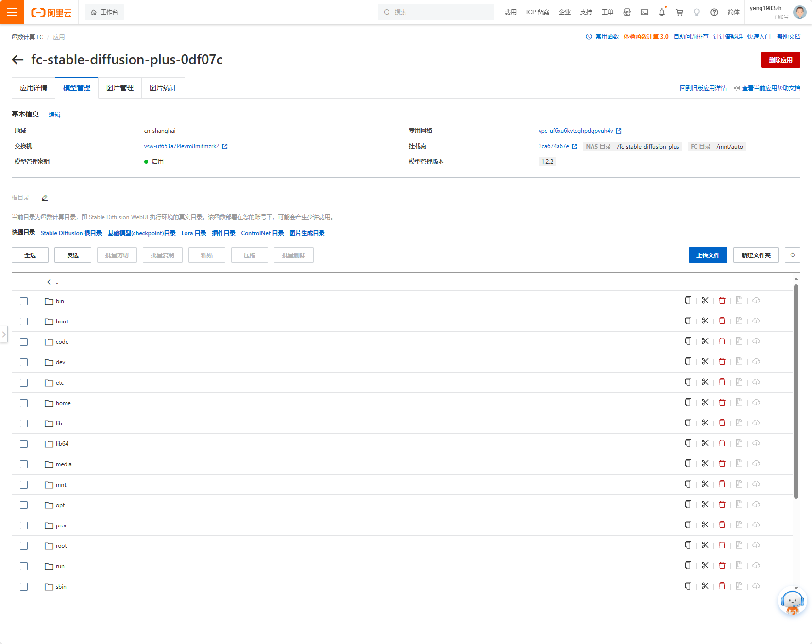Open the 图片管理 tab
The width and height of the screenshot is (812, 644).
point(120,88)
